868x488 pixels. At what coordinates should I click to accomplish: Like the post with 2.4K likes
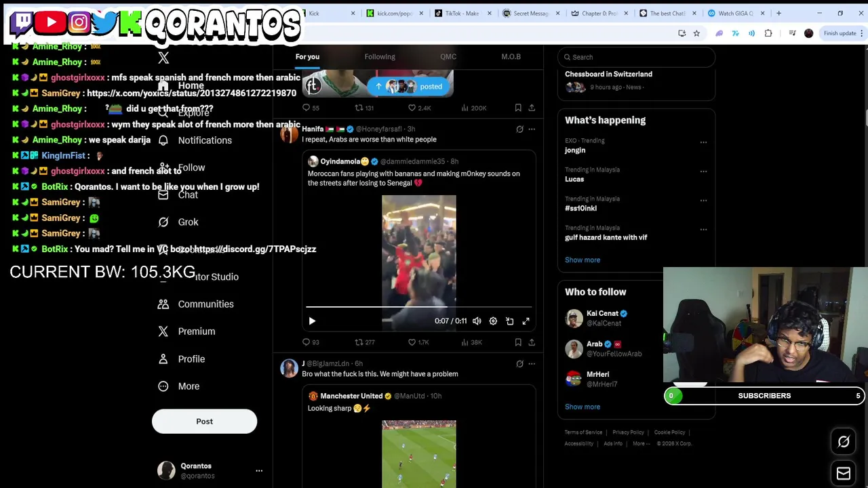click(x=419, y=108)
